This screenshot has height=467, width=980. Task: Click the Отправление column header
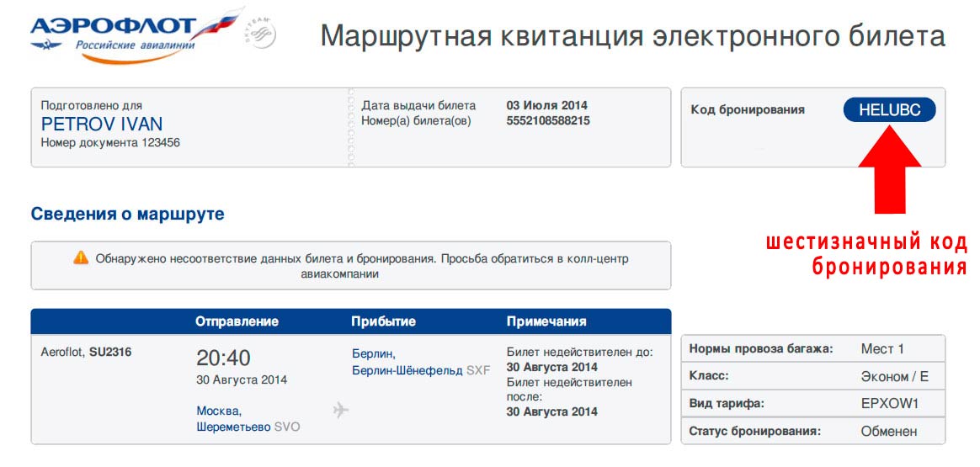point(237,321)
